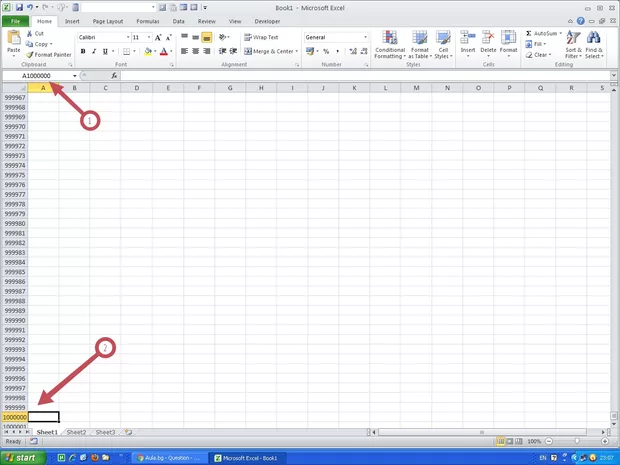
Task: Center text horizontally icon
Action: coord(195,51)
